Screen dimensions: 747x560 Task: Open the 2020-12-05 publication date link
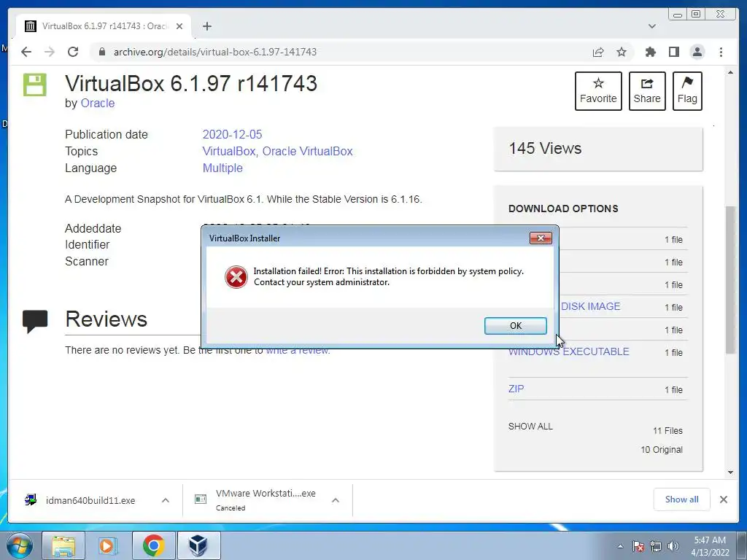(232, 134)
